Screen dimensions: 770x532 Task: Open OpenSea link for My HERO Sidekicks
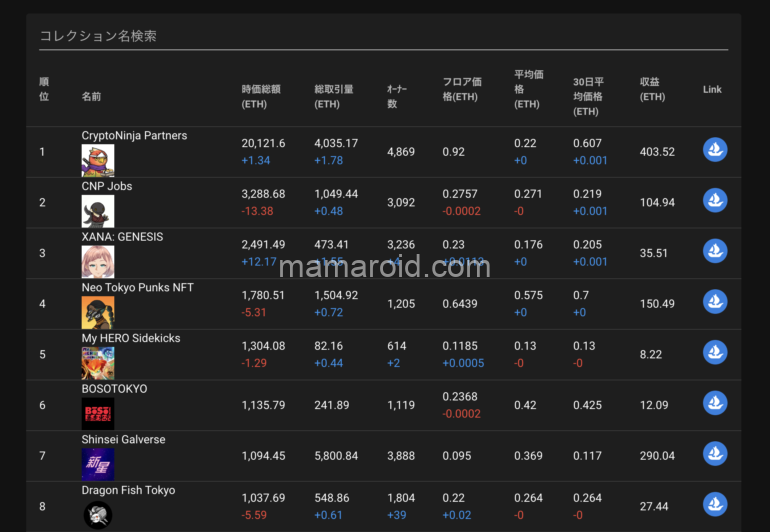click(714, 353)
